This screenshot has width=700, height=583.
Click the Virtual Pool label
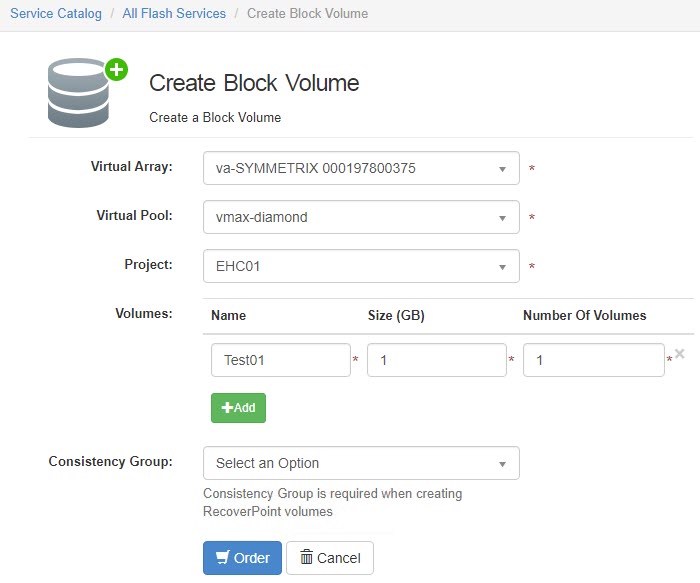click(134, 216)
